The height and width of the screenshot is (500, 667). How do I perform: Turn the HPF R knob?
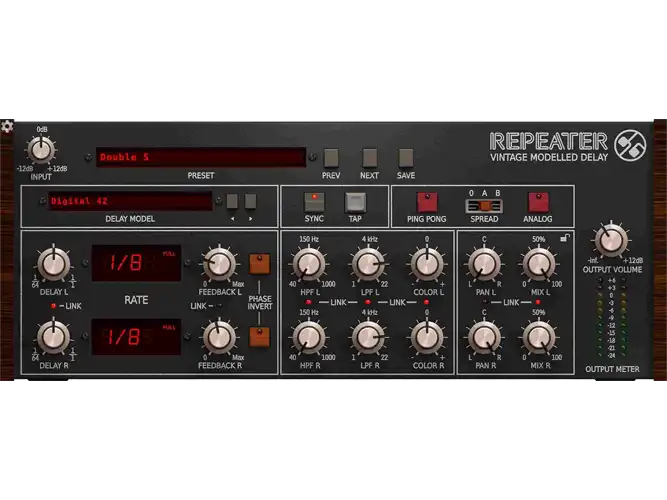click(308, 337)
